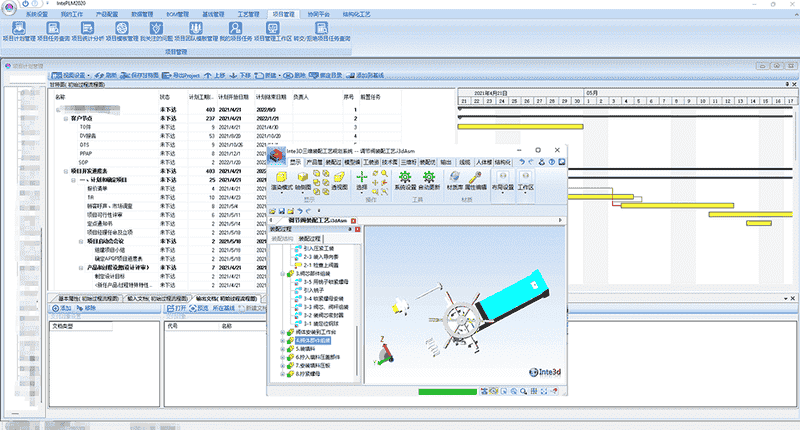
Task: Collapse 3.阀芯部件组装 node in assembly tree
Action: tap(283, 274)
